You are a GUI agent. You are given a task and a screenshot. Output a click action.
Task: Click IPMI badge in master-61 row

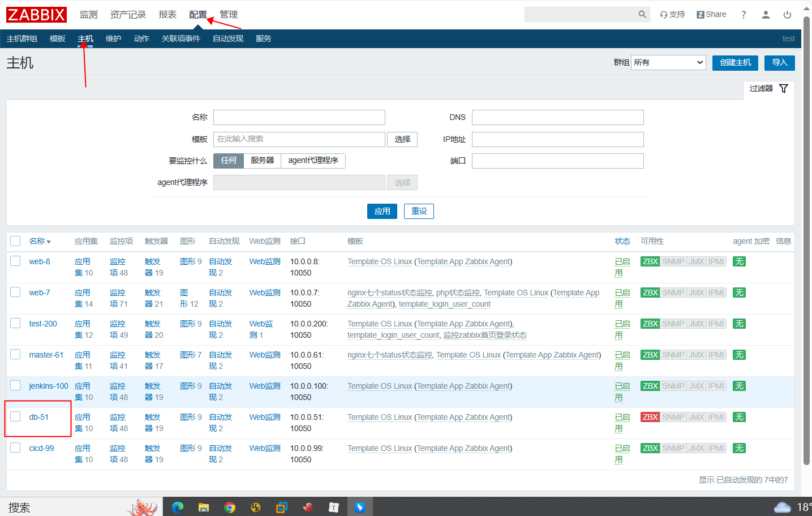click(x=716, y=355)
